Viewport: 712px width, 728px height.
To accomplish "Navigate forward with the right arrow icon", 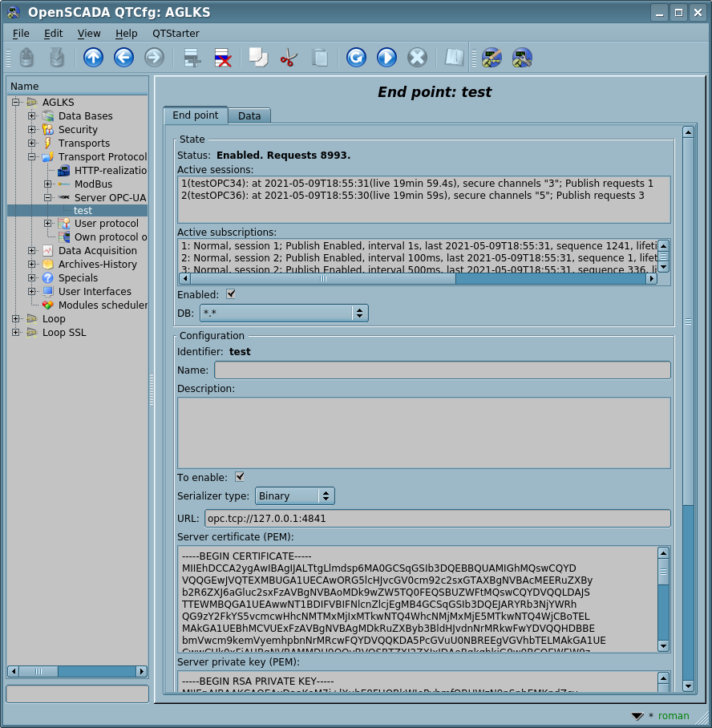I will pyautogui.click(x=154, y=58).
